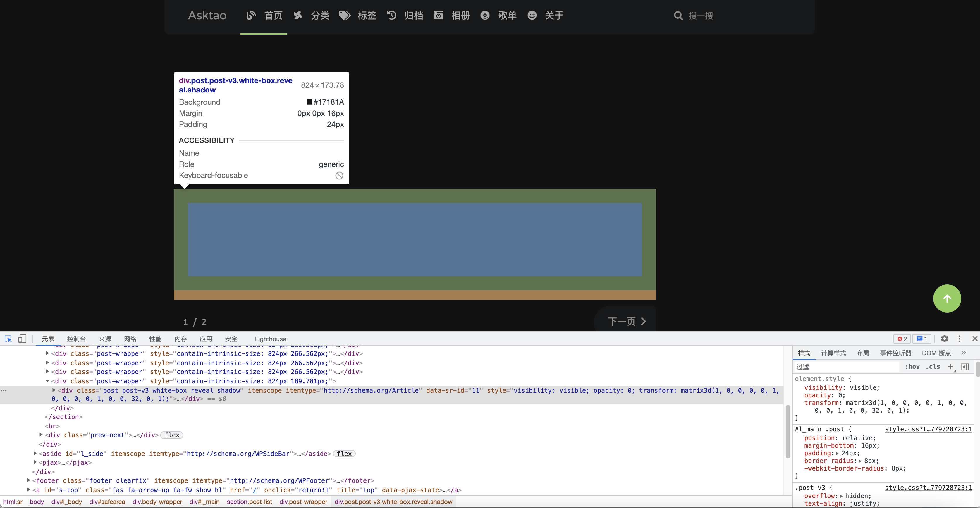The image size is (980, 508).
Task: Open the style.css stylesheet link
Action: tap(928, 429)
